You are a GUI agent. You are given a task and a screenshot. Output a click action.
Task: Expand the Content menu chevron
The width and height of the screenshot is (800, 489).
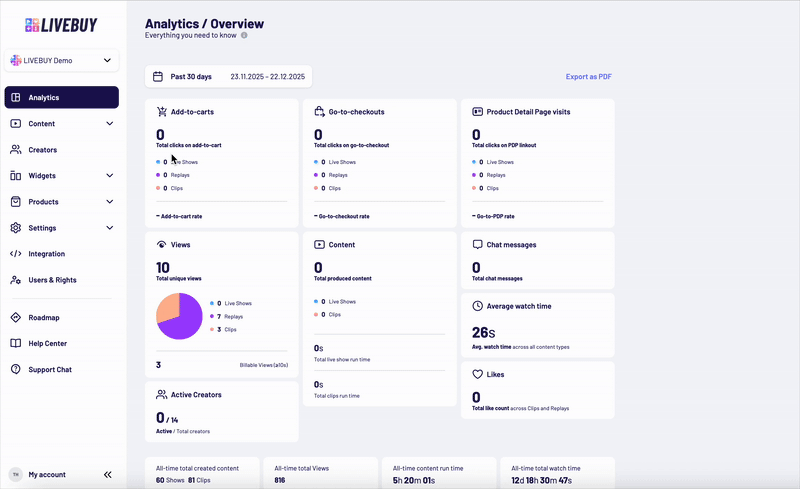pos(109,124)
